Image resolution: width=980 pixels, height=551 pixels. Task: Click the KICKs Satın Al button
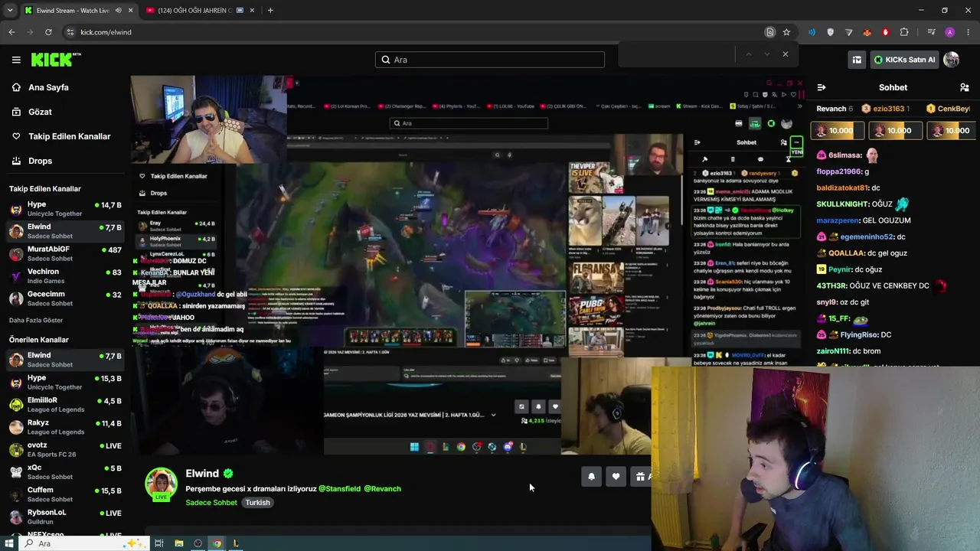pos(904,60)
